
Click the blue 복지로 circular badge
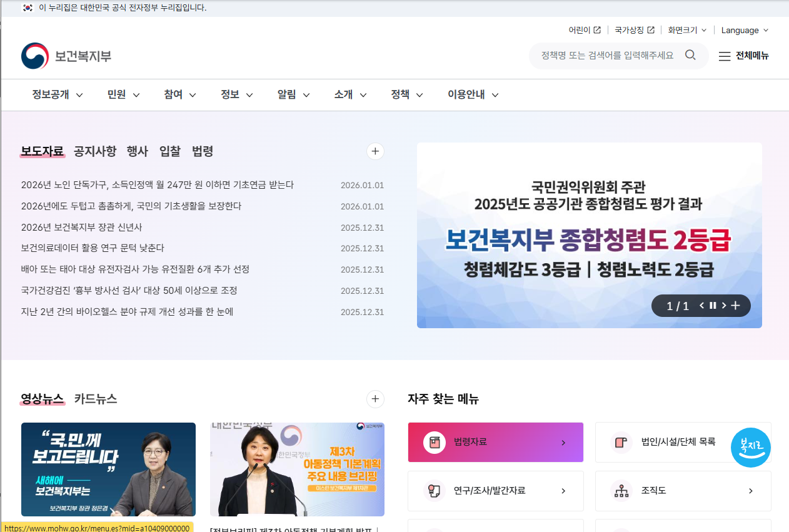751,447
